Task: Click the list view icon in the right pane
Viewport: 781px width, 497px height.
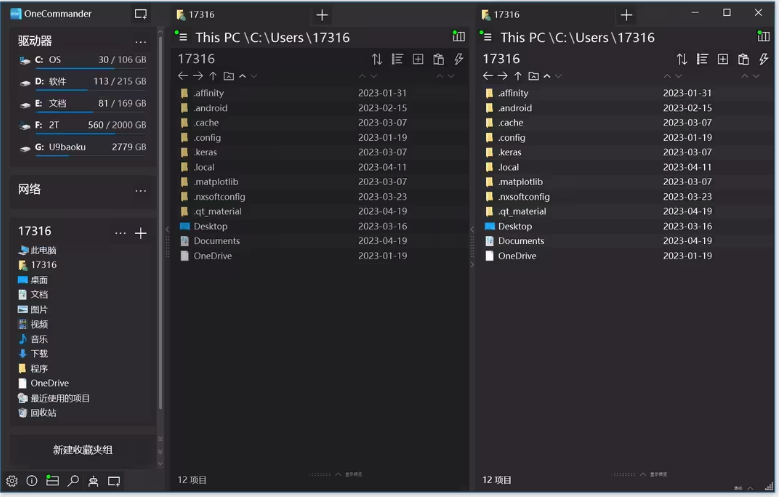Action: [702, 59]
